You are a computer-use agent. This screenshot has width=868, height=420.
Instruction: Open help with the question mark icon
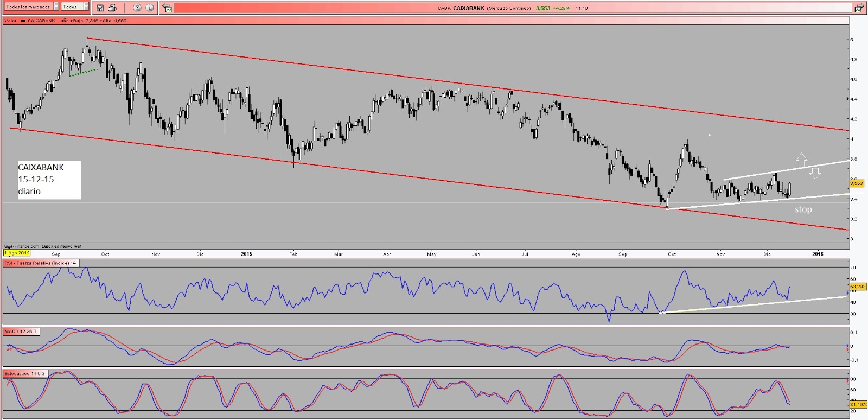pos(137,8)
